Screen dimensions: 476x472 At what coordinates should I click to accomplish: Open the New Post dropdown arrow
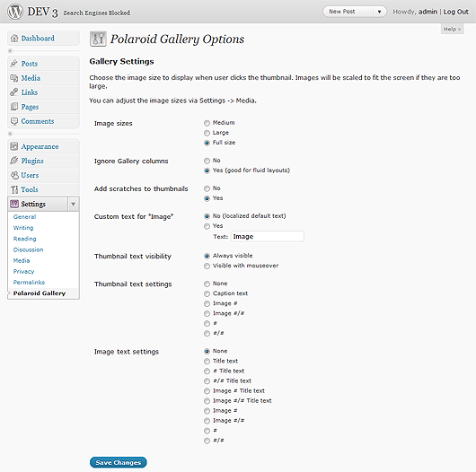(379, 12)
